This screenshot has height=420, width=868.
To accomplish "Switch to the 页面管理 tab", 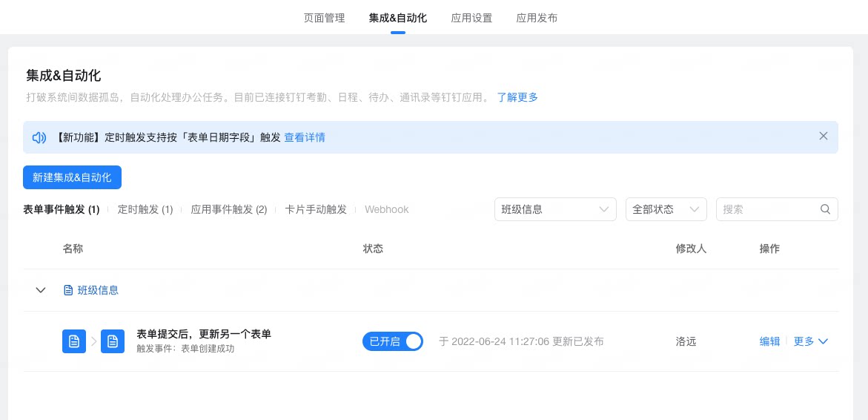I will [x=325, y=18].
